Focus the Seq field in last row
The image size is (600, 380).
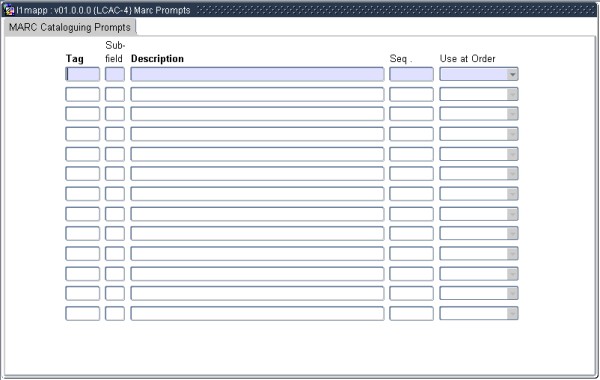coord(411,313)
